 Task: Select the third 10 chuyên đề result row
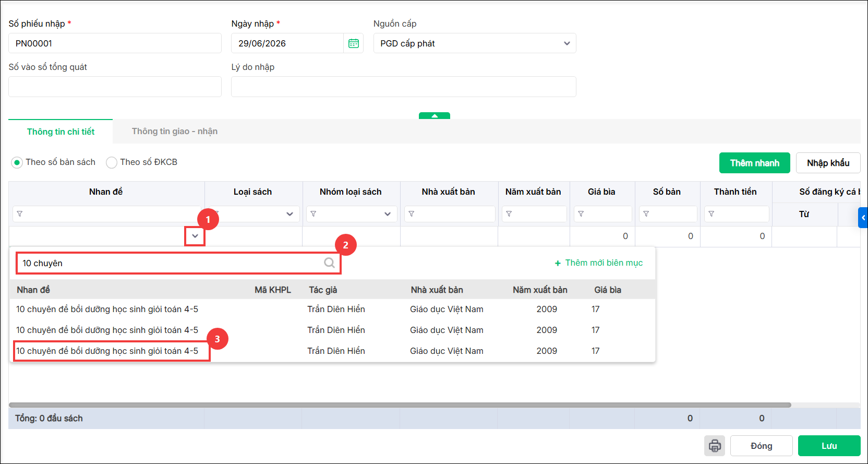[x=333, y=351]
